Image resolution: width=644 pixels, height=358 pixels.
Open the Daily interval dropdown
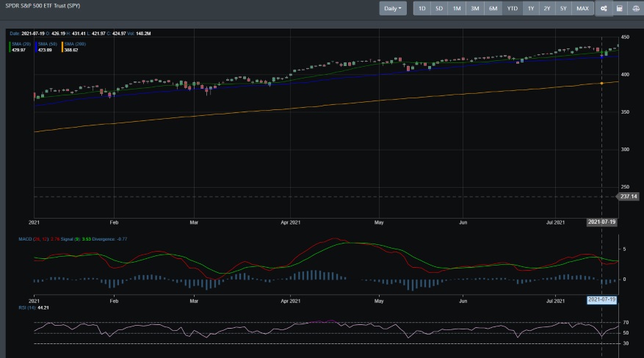click(393, 9)
